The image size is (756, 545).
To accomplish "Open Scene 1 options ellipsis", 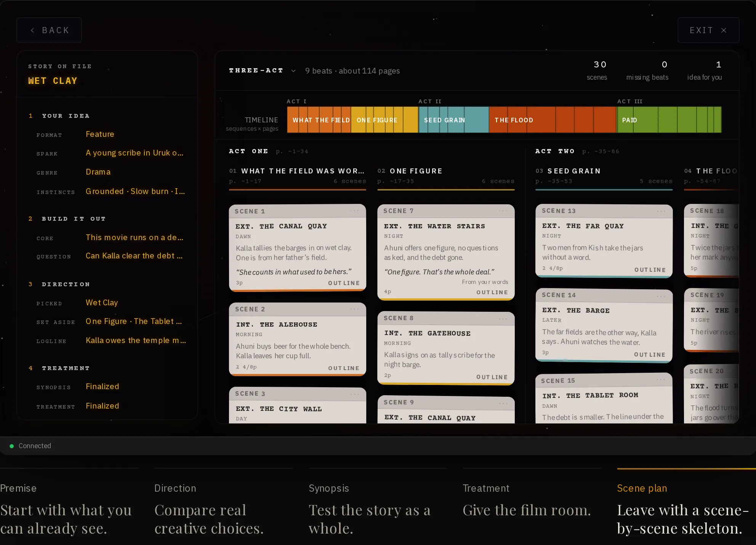I will [x=354, y=211].
